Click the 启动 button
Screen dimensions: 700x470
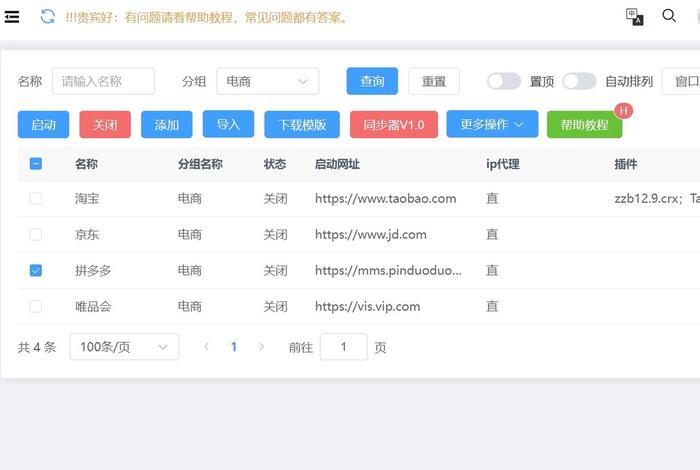coord(43,125)
